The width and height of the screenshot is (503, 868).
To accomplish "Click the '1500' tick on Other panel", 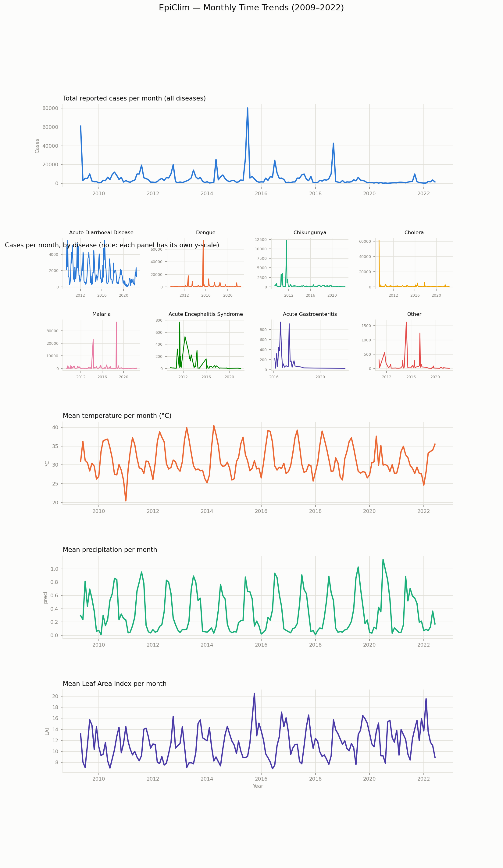I will pyautogui.click(x=366, y=326).
